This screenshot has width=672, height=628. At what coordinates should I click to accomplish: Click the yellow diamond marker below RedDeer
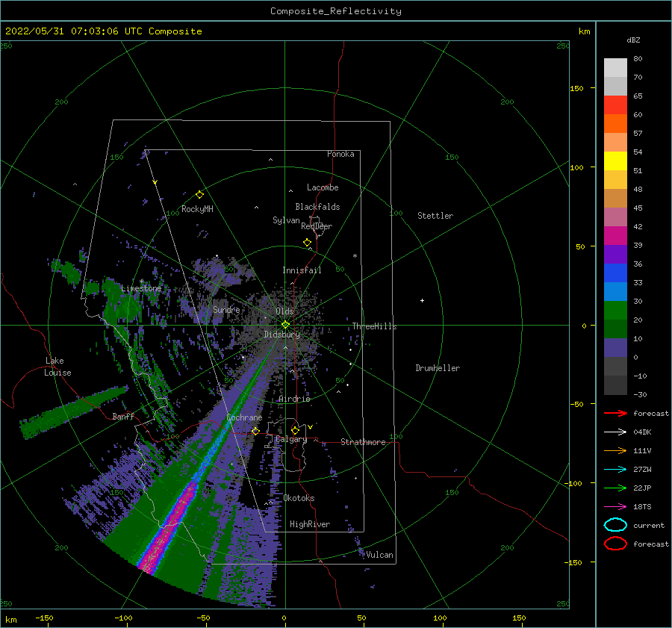point(308,243)
